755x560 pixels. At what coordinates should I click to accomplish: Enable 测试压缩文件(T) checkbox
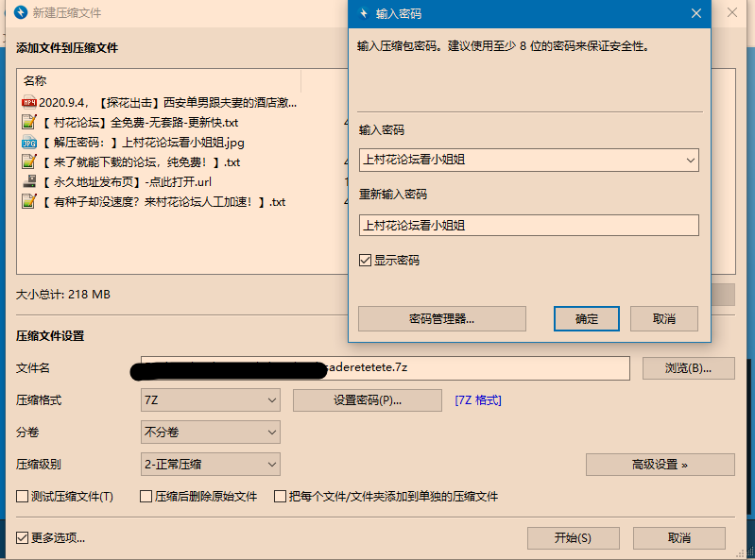[22, 496]
